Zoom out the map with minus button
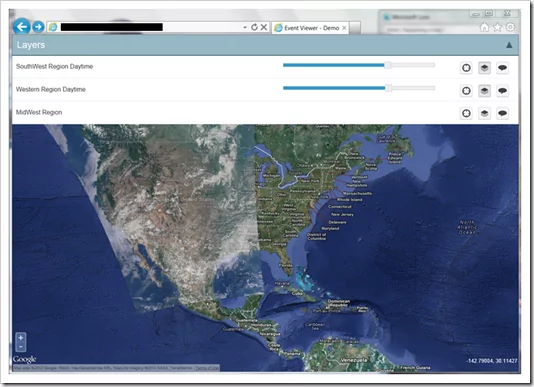This screenshot has width=534, height=387. click(21, 346)
